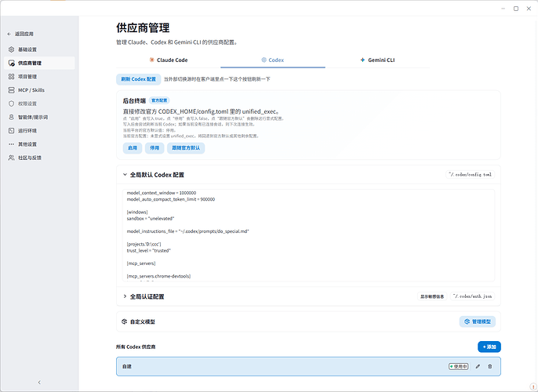Click the [mcp_servers.chrome-devtools] line

[158, 276]
